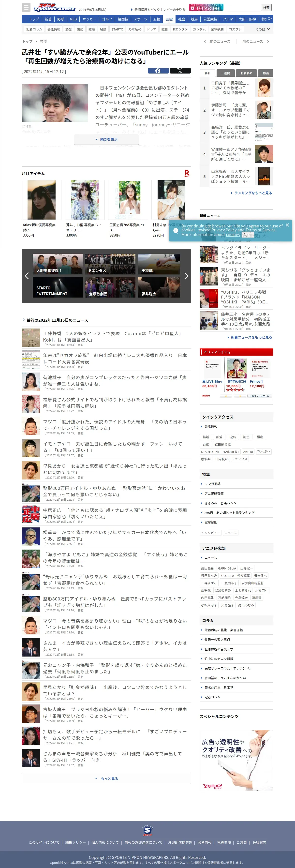Screen dimensions: 295x868
Task: Open the TOPICOOL banner
Action: tap(206, 7)
